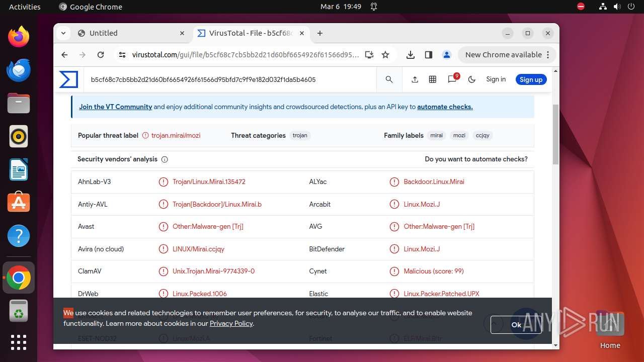Screen dimensions: 644x362
Task: Open Chrome profile avatar
Action: point(446,55)
